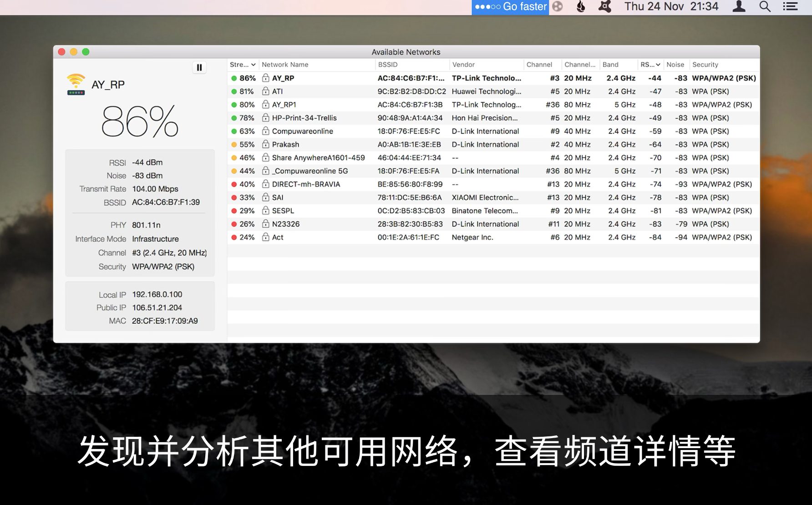Click the Vendor column header
812x505 pixels.
[x=463, y=65]
